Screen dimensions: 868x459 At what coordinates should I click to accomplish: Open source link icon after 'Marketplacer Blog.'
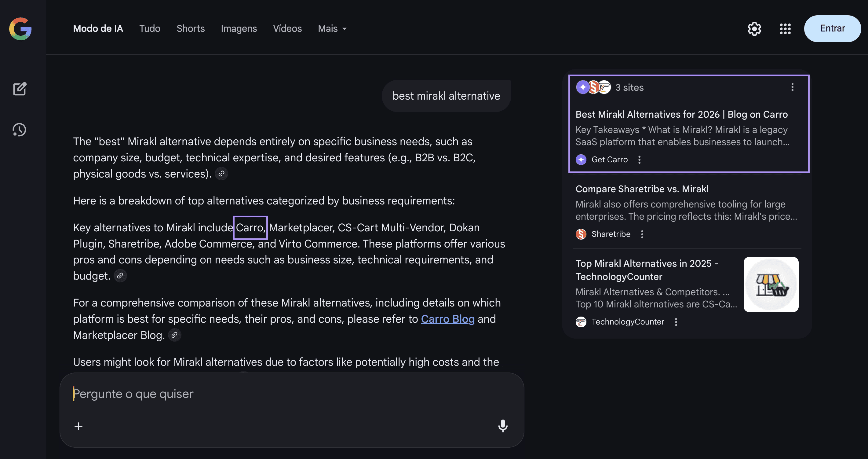(x=174, y=335)
